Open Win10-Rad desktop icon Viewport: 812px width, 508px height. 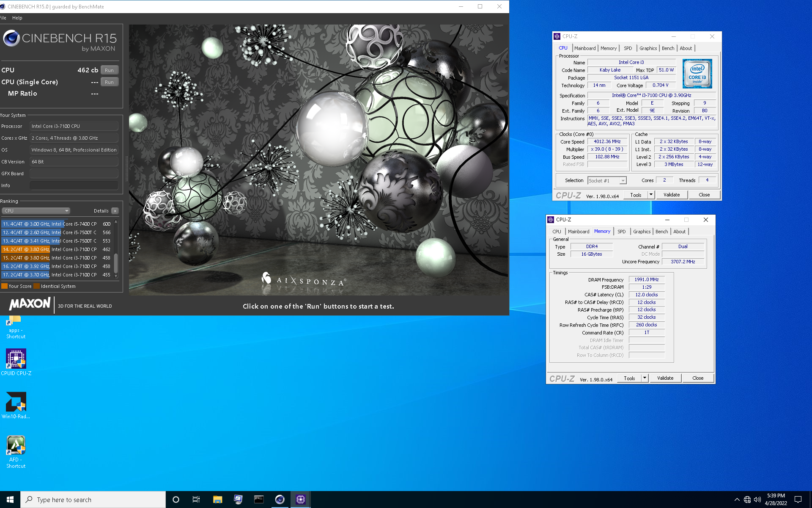(16, 405)
